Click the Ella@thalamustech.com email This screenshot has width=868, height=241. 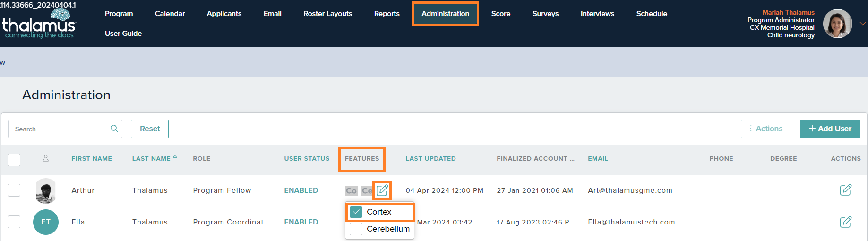tap(631, 222)
